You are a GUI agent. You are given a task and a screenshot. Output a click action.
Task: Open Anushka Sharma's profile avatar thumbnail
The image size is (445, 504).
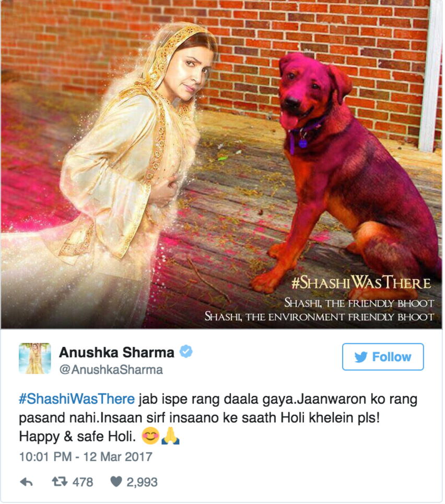[x=35, y=358]
